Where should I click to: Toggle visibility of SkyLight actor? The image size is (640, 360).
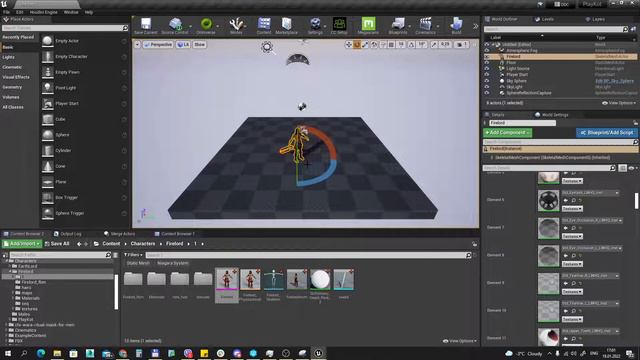point(487,87)
